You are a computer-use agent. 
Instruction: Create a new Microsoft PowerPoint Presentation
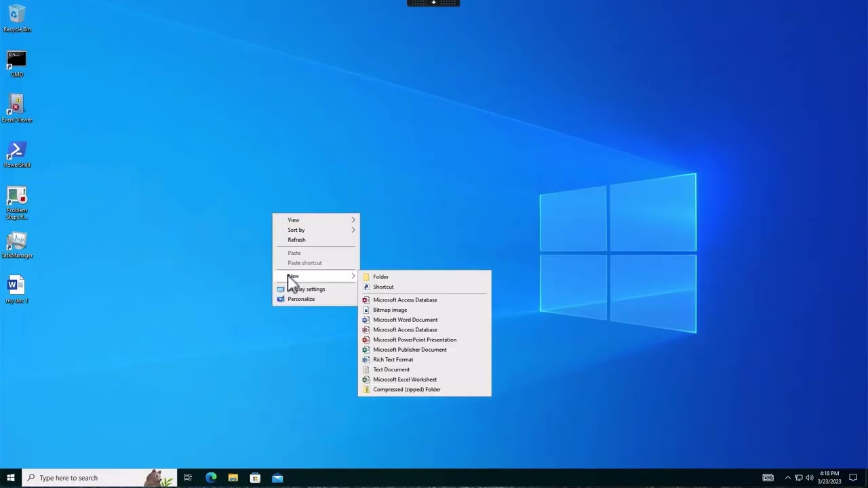[425, 340]
